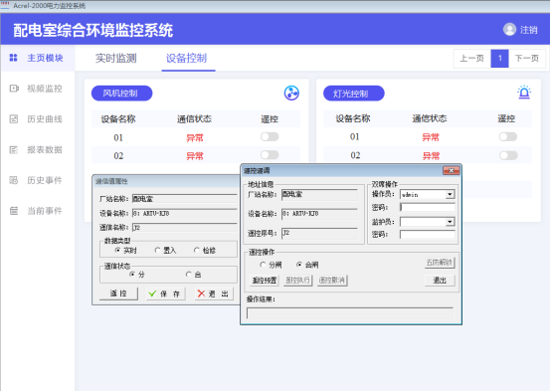The height and width of the screenshot is (392, 550).
Task: Click 厂站名称 field in 遥控遥调 dialog
Action: (319, 194)
